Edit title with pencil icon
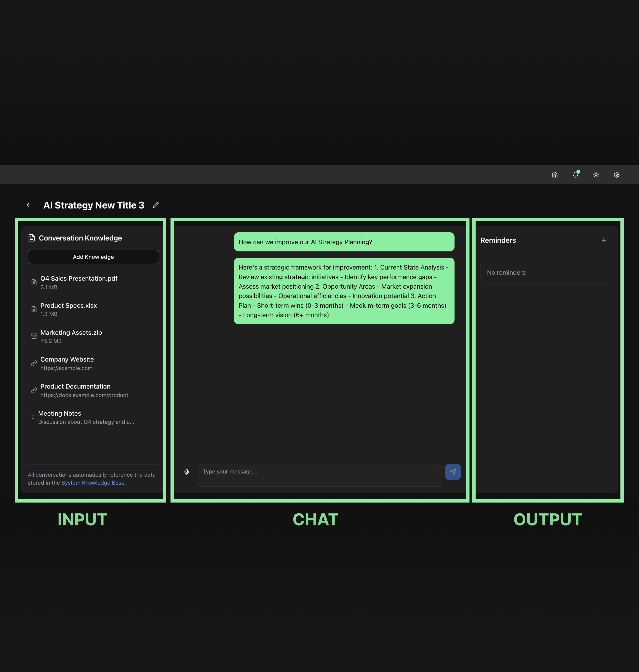 tap(156, 205)
